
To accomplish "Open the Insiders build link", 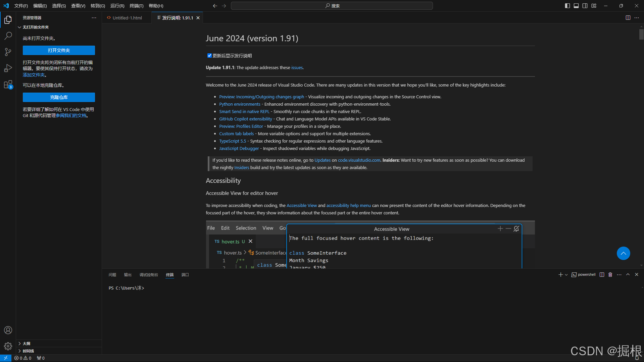I will pyautogui.click(x=242, y=168).
